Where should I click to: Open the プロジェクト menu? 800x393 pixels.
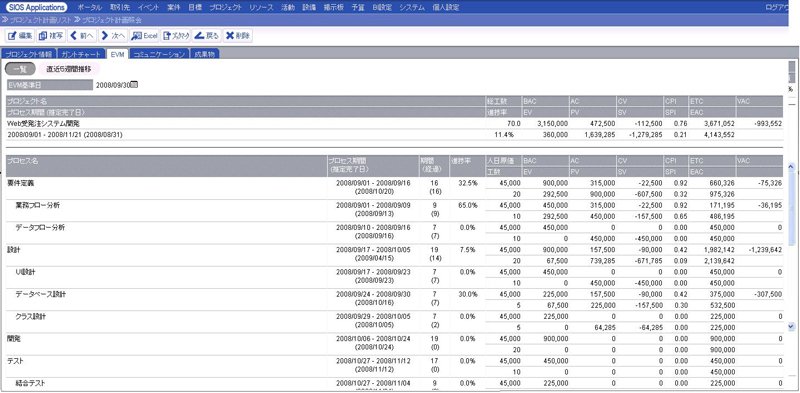(226, 8)
